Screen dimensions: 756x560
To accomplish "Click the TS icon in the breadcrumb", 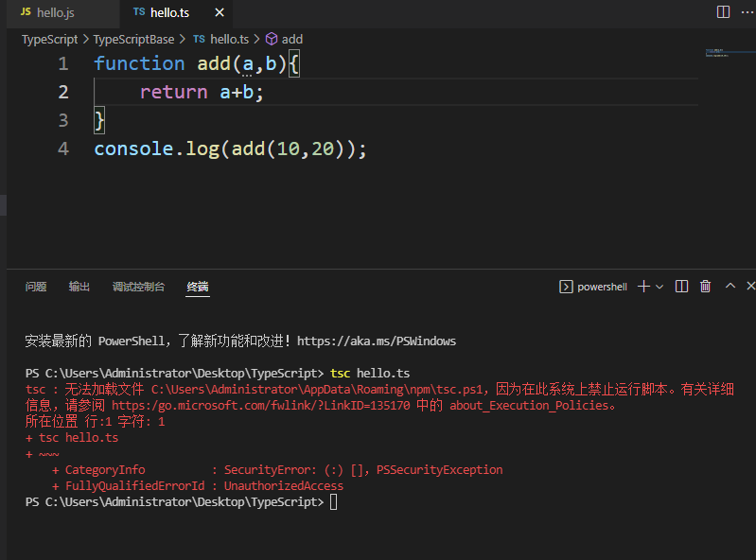I will click(199, 39).
